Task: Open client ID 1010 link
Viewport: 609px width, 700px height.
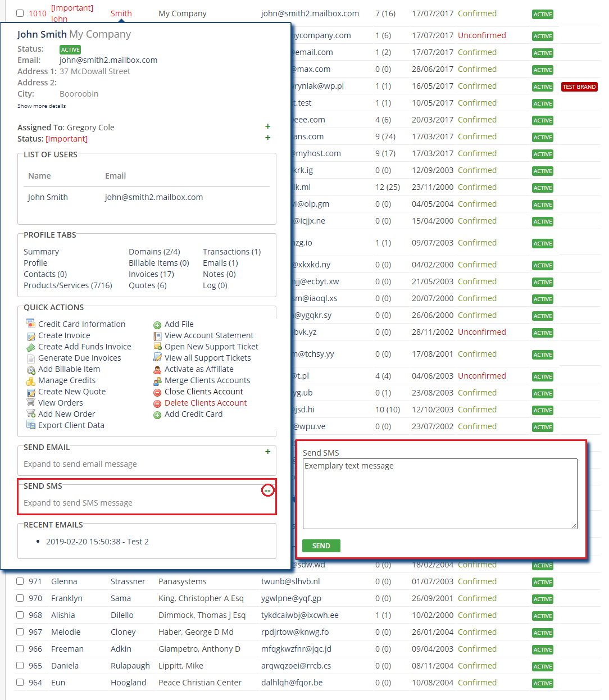Action: (38, 13)
